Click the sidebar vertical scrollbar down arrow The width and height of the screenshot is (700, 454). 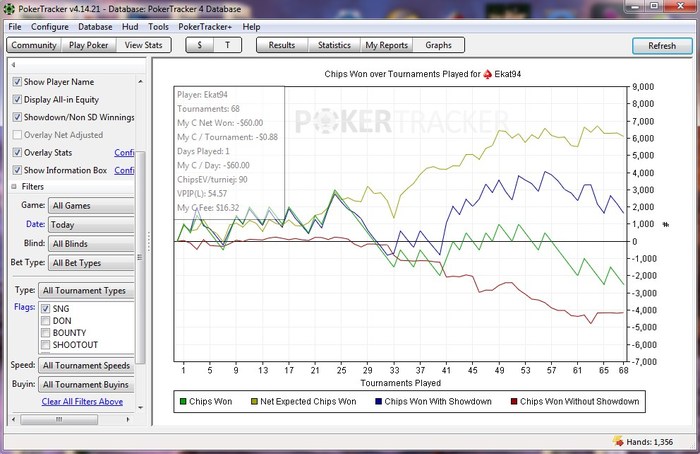click(141, 407)
